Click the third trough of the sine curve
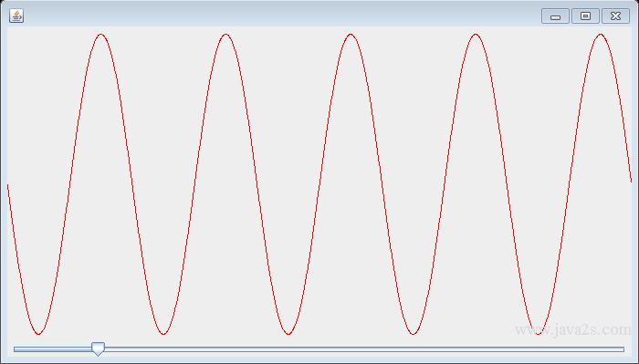Viewport: 639px width, 364px height. [x=288, y=334]
